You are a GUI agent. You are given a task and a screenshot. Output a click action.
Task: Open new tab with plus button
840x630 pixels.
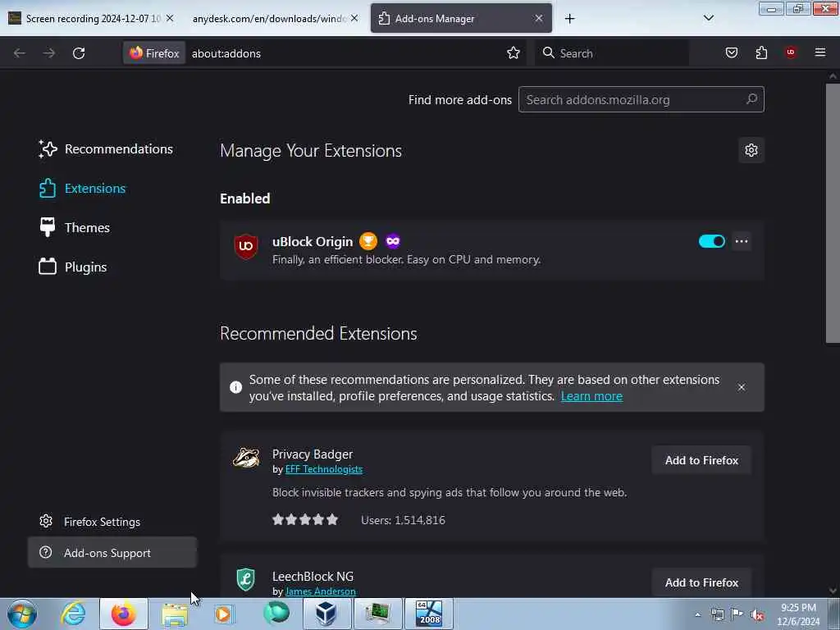[569, 19]
